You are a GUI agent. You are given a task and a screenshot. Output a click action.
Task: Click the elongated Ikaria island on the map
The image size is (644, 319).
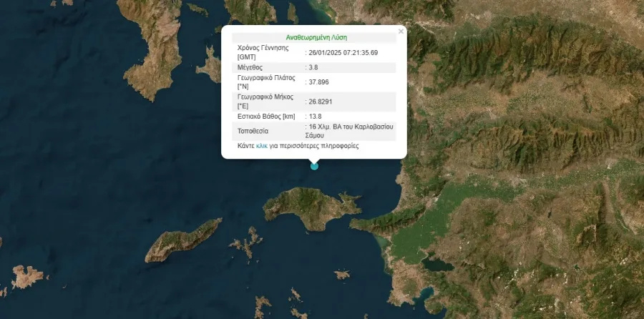click(x=182, y=241)
